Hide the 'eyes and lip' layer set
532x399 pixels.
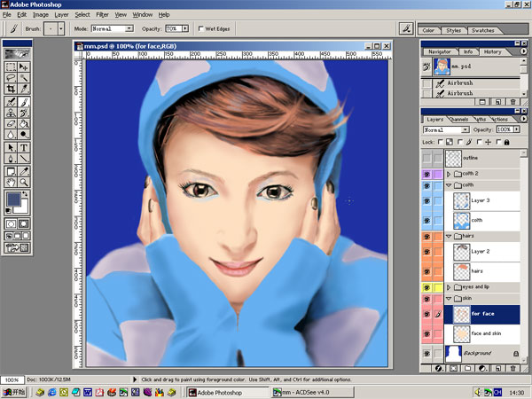click(x=426, y=287)
